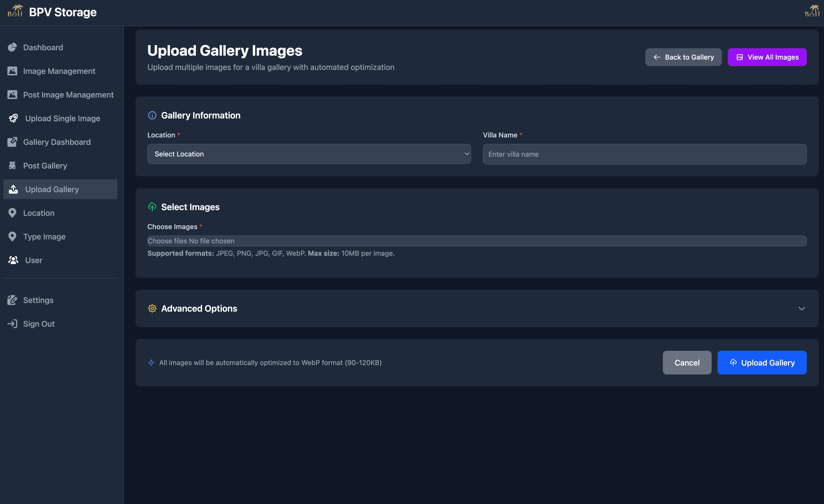Click the yellow gear icon next to Advanced Options

click(x=152, y=308)
